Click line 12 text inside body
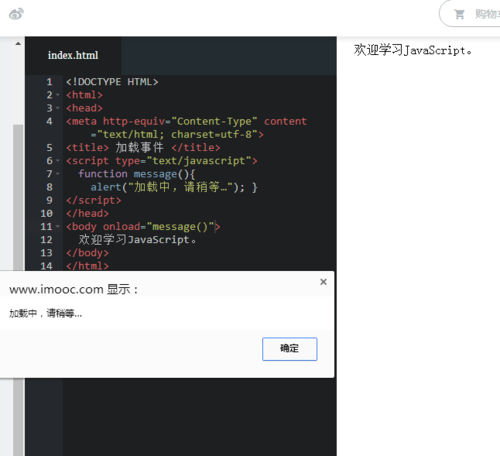The image size is (500, 456). (137, 240)
